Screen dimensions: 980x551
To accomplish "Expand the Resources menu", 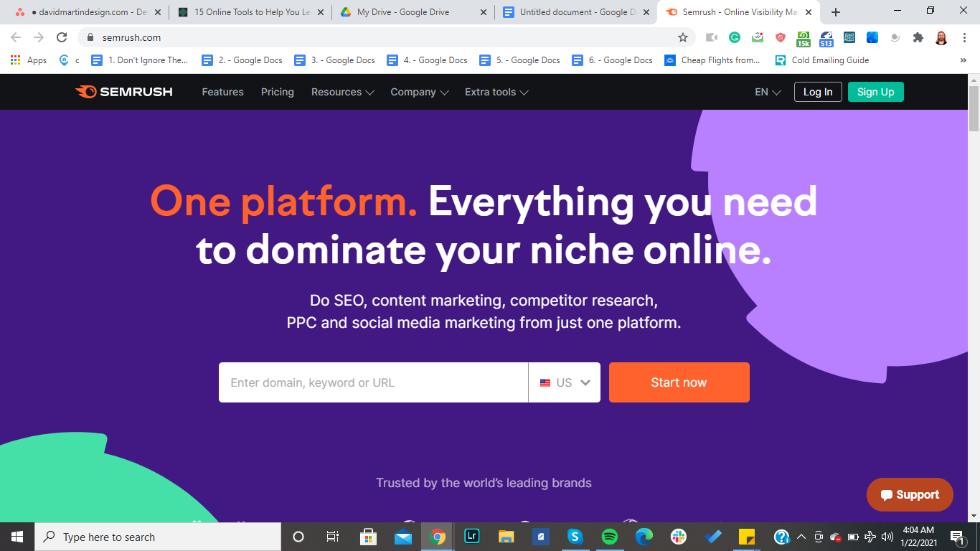I will point(343,92).
